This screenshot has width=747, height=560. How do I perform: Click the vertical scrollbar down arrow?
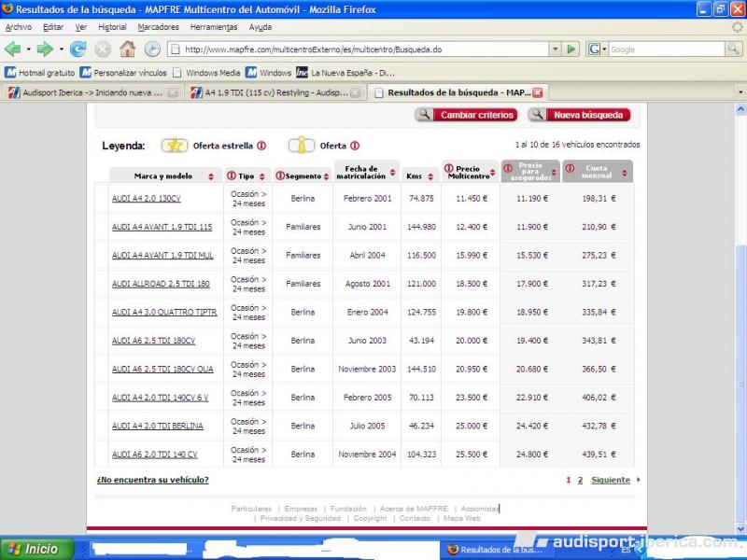pos(740,528)
